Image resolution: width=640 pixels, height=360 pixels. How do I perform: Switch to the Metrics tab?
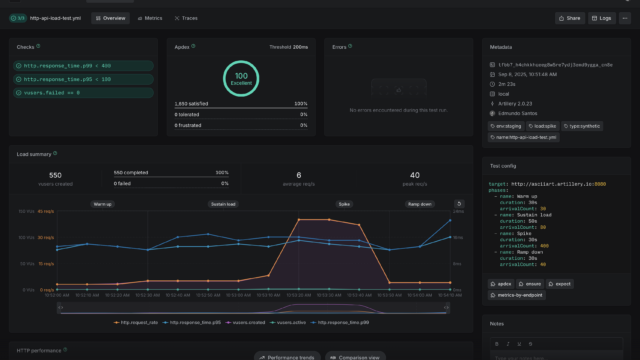[x=150, y=18]
